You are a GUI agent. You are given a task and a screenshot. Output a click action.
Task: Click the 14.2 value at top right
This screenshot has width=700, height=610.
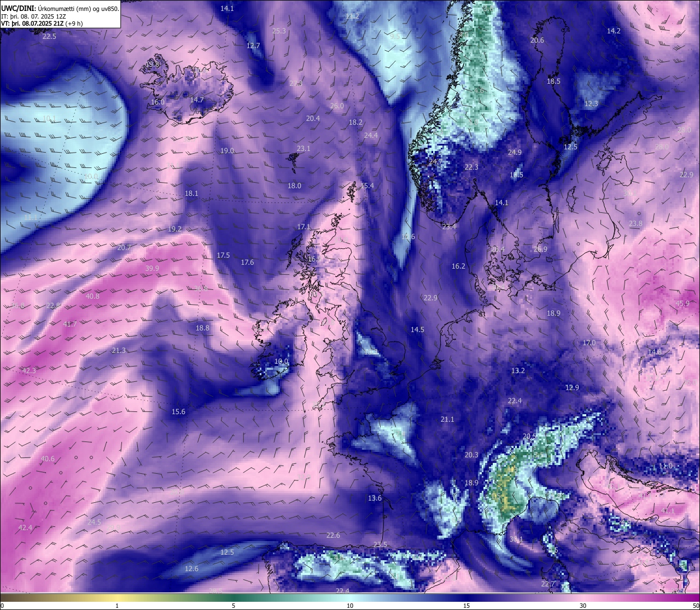point(614,31)
